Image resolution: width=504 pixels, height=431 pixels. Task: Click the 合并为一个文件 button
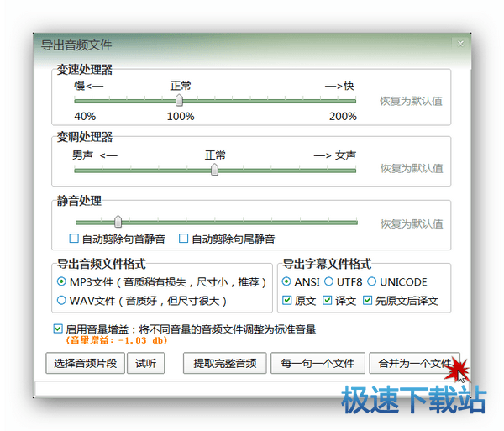pos(415,363)
